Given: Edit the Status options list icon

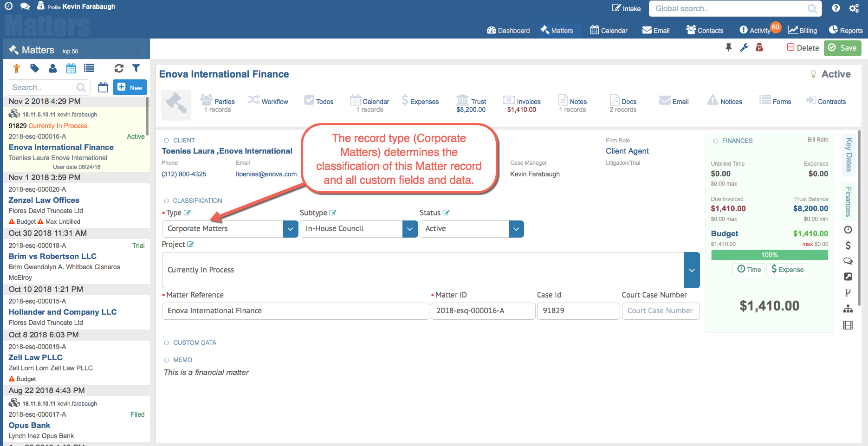Looking at the screenshot, I should (x=446, y=213).
